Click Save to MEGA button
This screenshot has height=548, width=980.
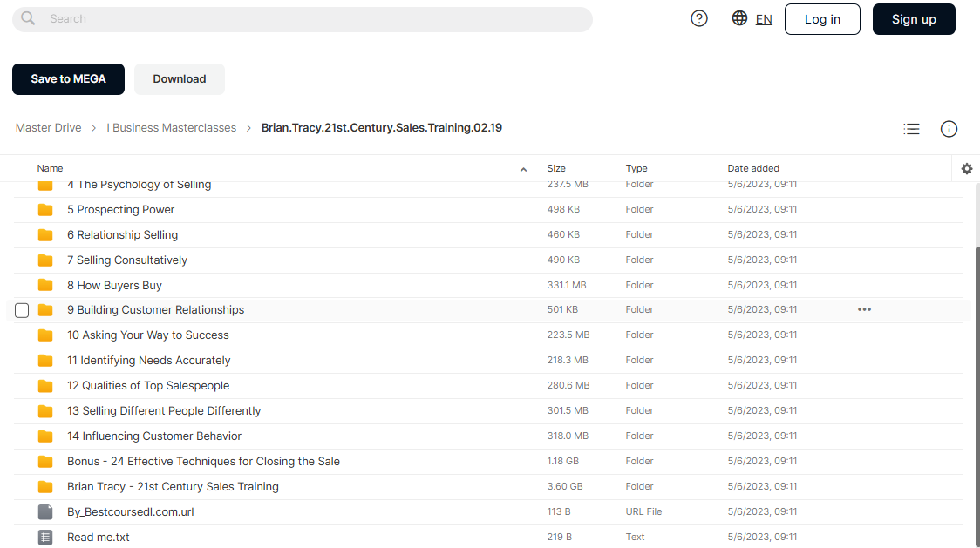68,78
